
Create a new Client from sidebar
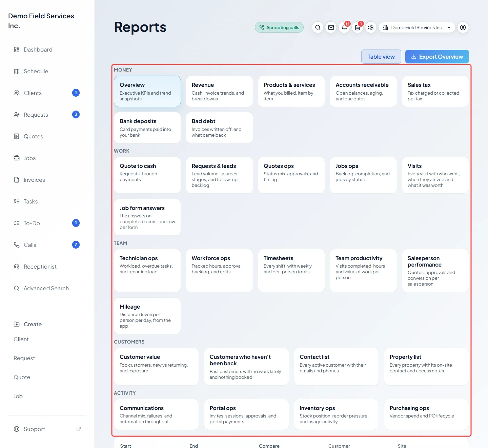[21, 339]
